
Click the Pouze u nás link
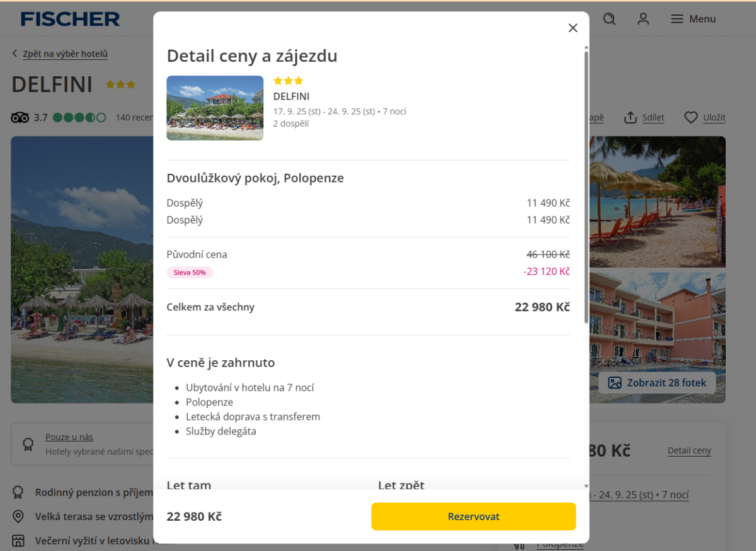(69, 437)
